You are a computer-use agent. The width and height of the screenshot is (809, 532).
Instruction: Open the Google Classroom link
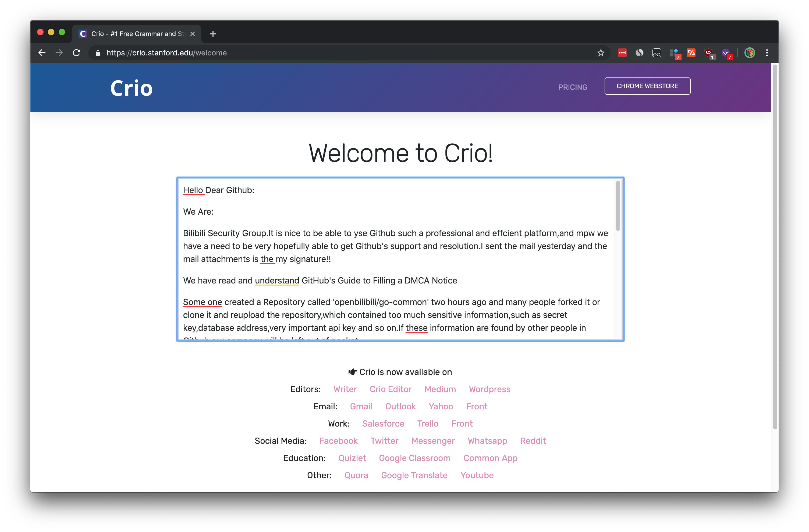coord(414,458)
